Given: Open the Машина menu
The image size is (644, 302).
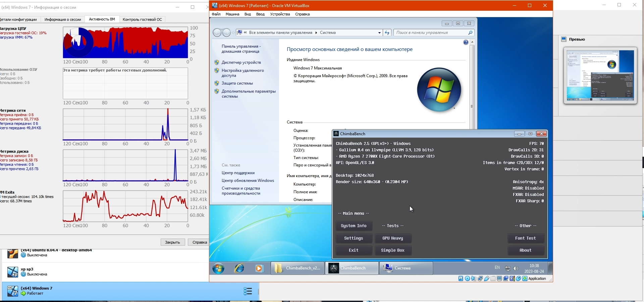Looking at the screenshot, I should [232, 14].
